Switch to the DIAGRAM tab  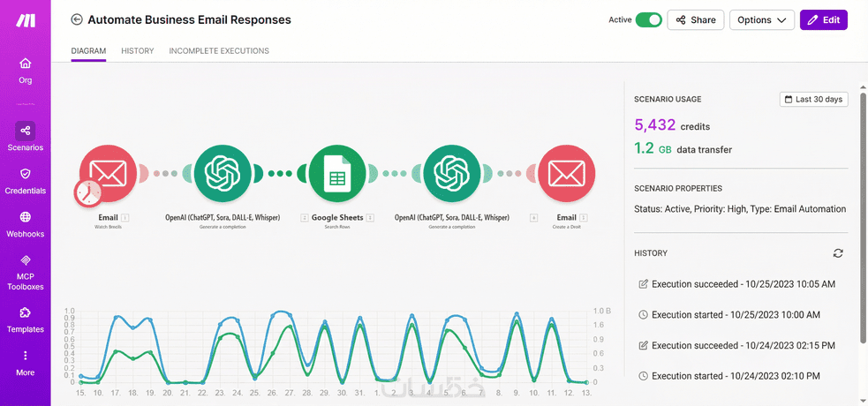88,51
